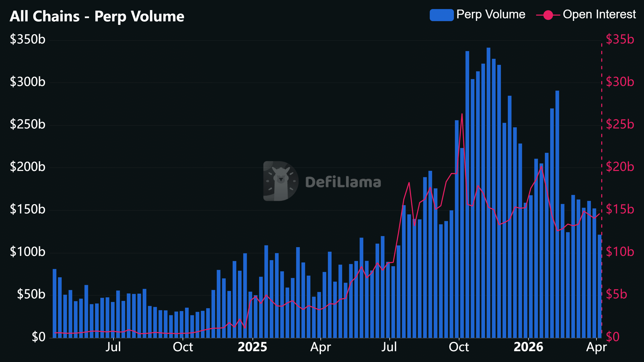Click the rightmost Apr x-axis label

pyautogui.click(x=596, y=347)
